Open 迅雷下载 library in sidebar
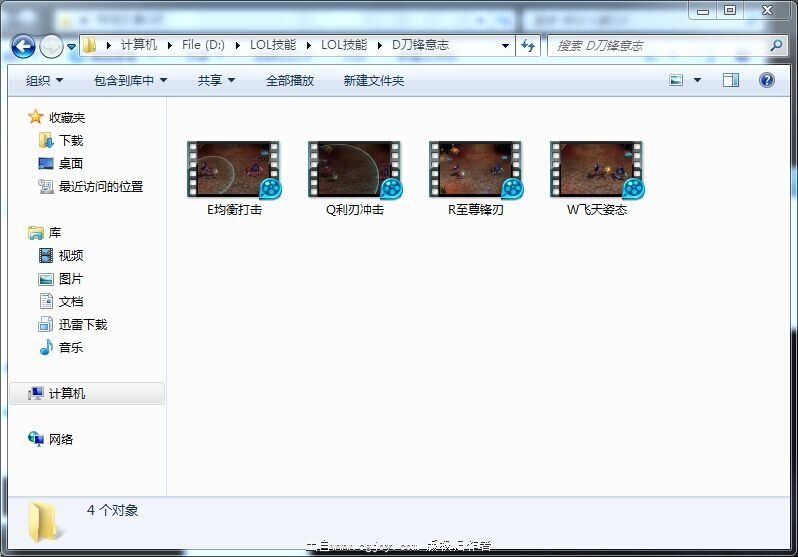Image resolution: width=798 pixels, height=557 pixels. coord(82,325)
